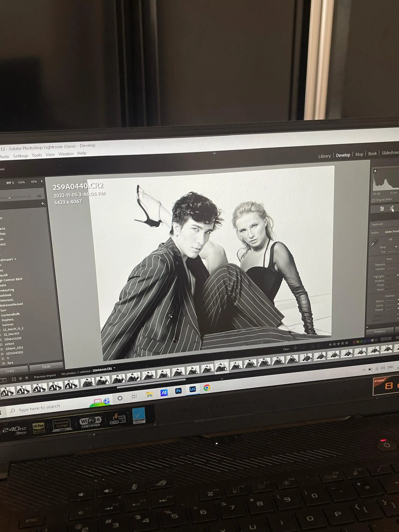Set navigator zoom to 50%
399x532 pixels.
pyautogui.click(x=34, y=182)
